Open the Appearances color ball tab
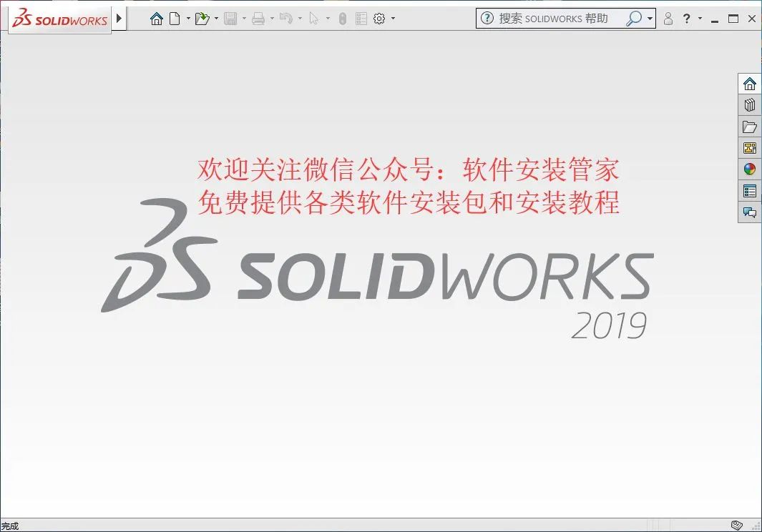This screenshot has height=532, width=762. [x=750, y=169]
